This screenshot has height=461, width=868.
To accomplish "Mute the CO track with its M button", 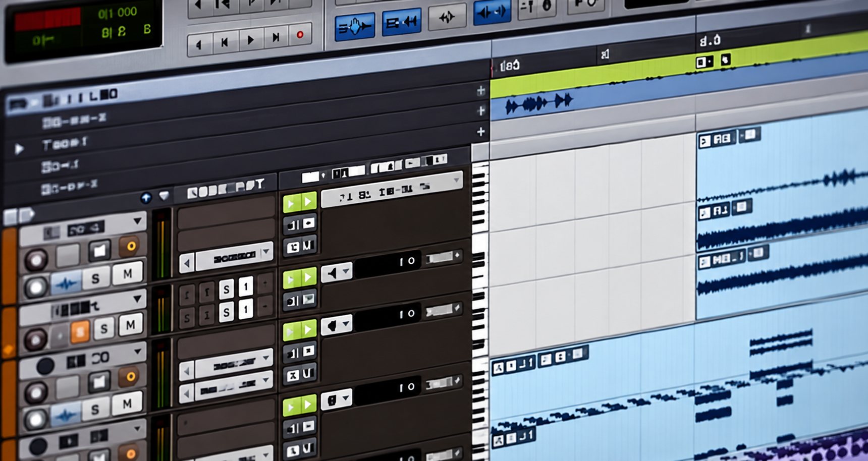I will [127, 404].
